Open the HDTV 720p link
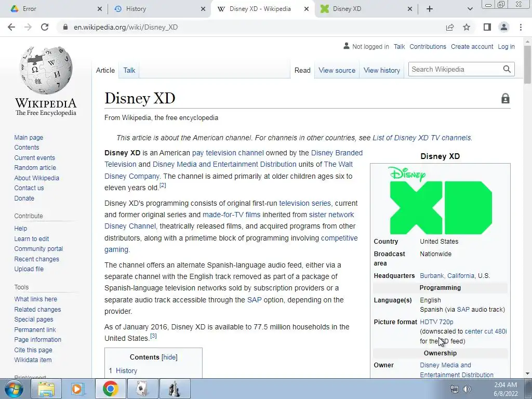 click(436, 322)
